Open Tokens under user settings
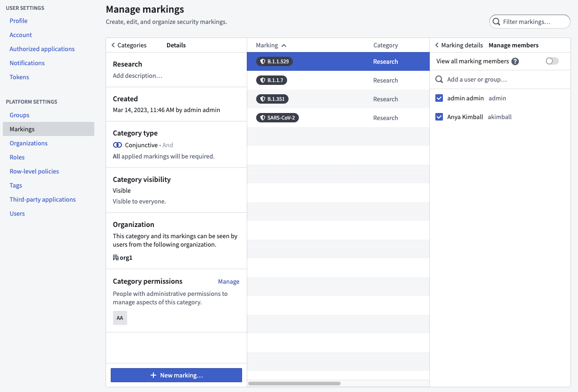This screenshot has width=578, height=392. (19, 77)
